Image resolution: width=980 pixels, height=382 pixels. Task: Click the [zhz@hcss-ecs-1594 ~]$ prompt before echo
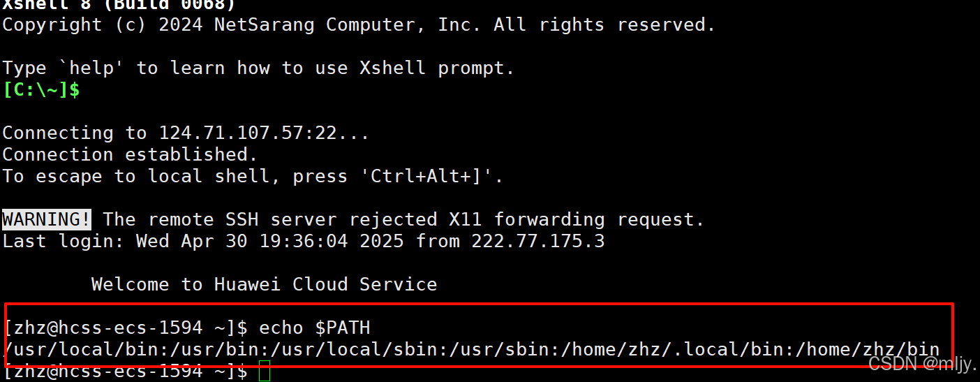(x=125, y=328)
